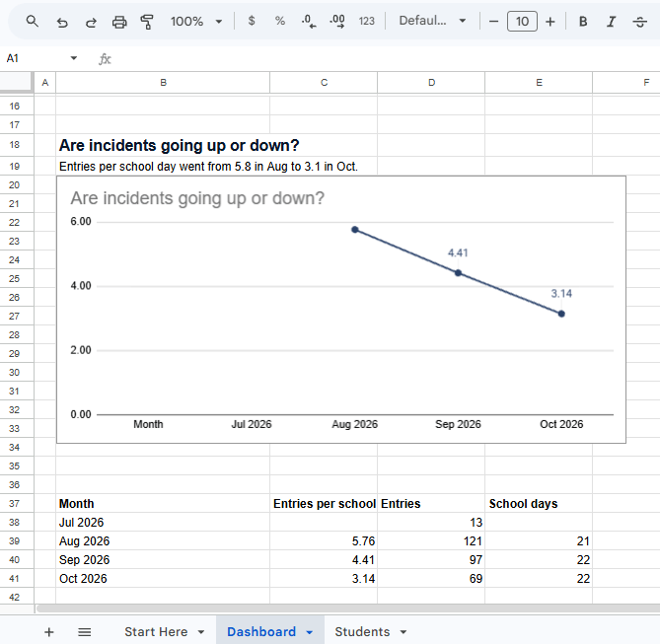Select the 'Oct 2026' table cell

[163, 578]
